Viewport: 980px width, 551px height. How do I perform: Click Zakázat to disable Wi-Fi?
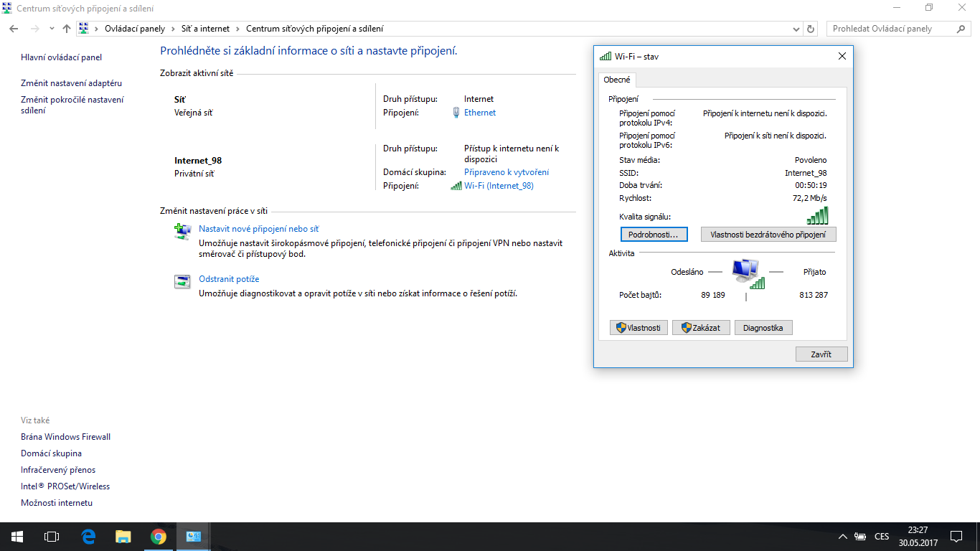[x=701, y=328]
